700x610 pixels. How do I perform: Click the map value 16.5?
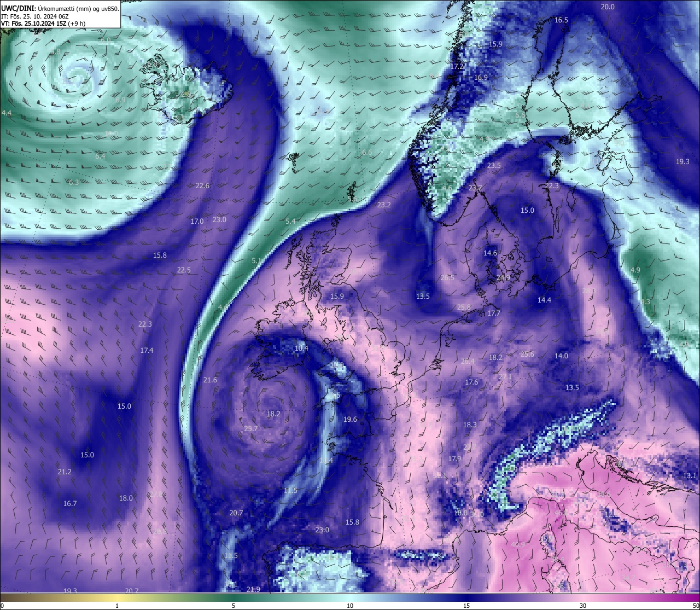pyautogui.click(x=562, y=20)
